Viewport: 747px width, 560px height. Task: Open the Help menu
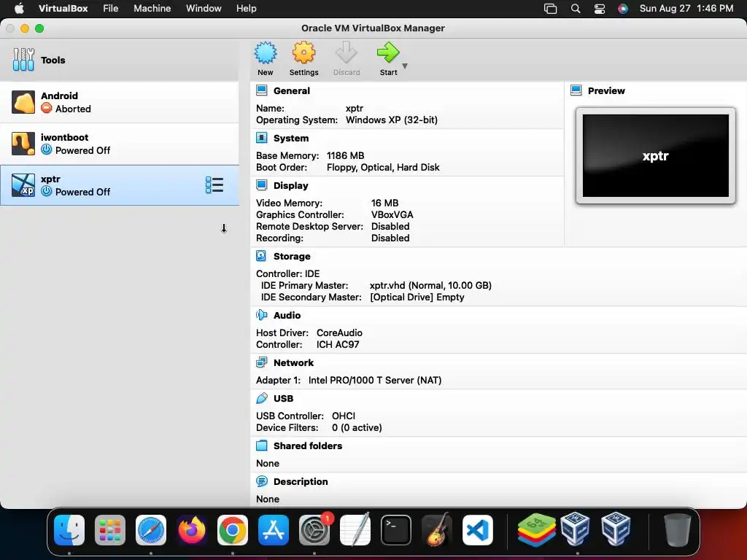pos(247,9)
